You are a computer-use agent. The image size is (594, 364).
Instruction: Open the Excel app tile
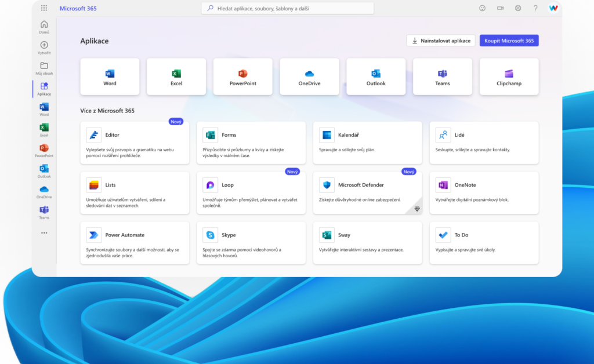click(176, 77)
